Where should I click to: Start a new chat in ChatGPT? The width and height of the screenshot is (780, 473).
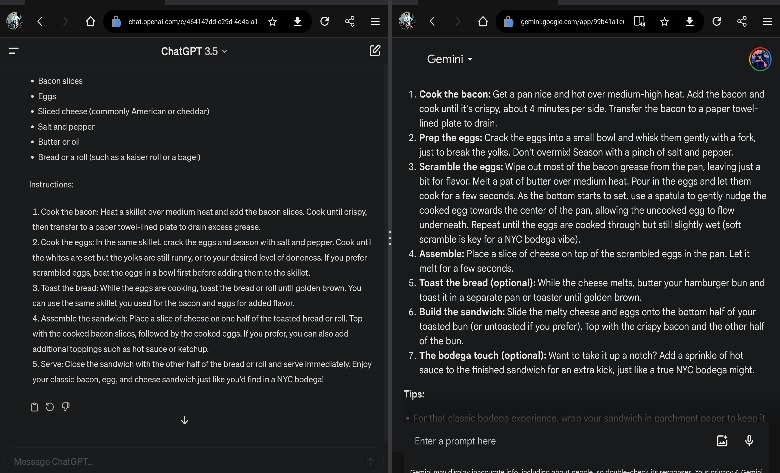click(374, 51)
